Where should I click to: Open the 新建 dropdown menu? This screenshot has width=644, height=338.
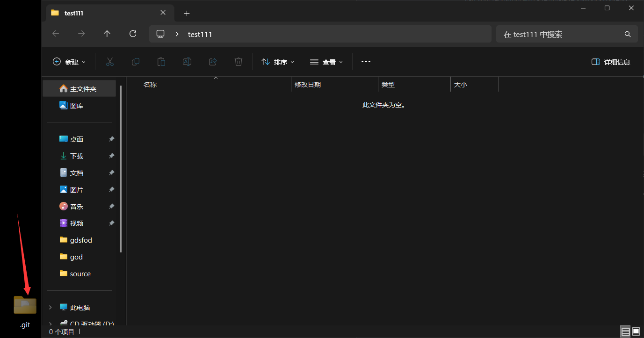[69, 62]
